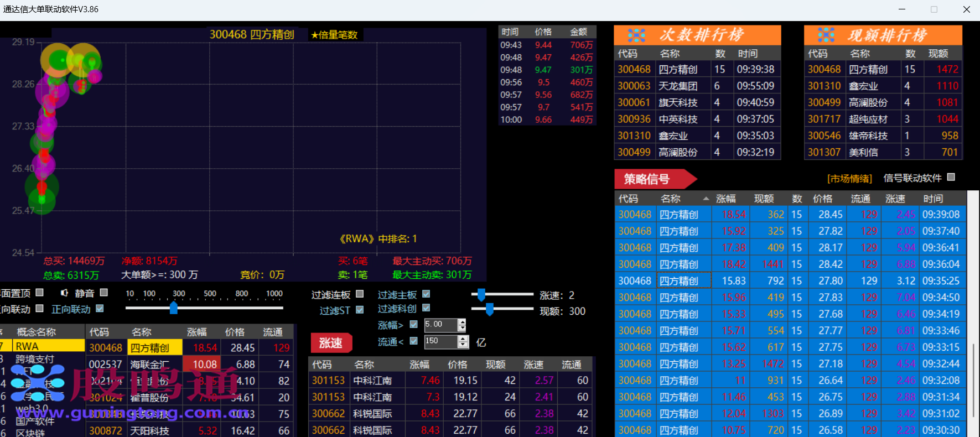
Task: Toggle the 涨幅> filter checkbox
Action: tap(413, 324)
